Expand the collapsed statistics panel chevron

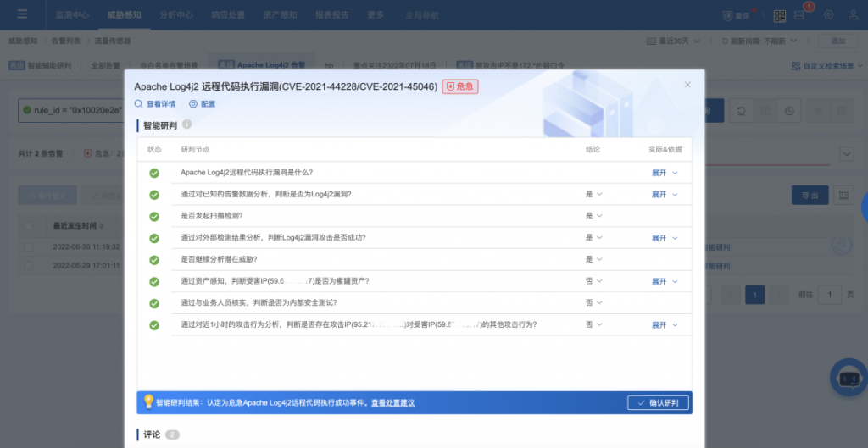click(x=847, y=154)
